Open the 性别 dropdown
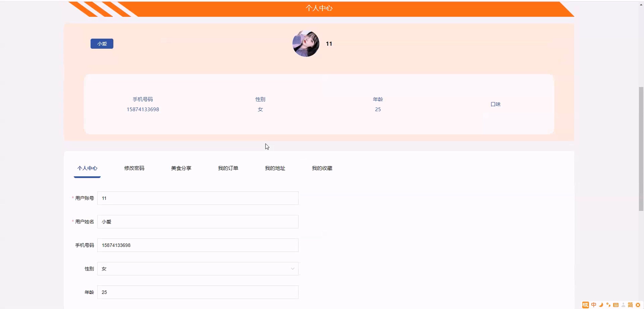This screenshot has width=644, height=309. pyautogui.click(x=198, y=269)
